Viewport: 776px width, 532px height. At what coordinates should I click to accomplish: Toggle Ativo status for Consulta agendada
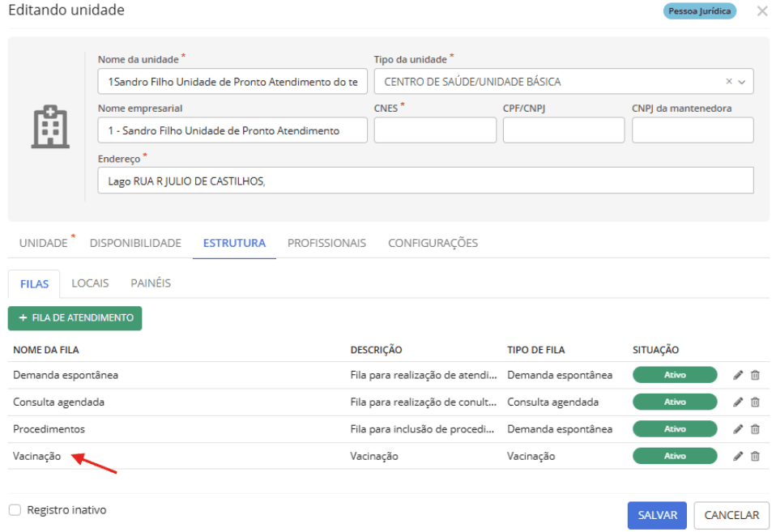[x=675, y=402]
